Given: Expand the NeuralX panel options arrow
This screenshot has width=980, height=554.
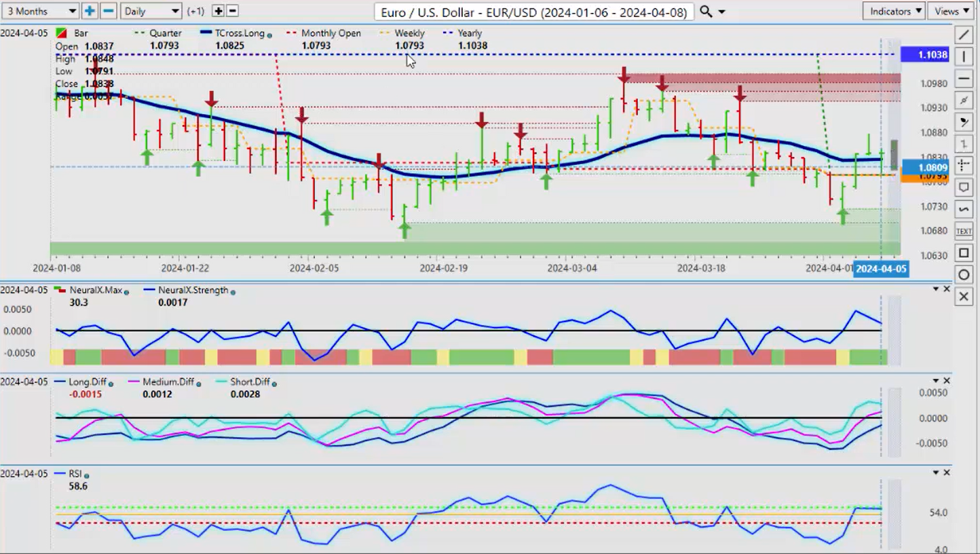Looking at the screenshot, I should click(x=936, y=289).
